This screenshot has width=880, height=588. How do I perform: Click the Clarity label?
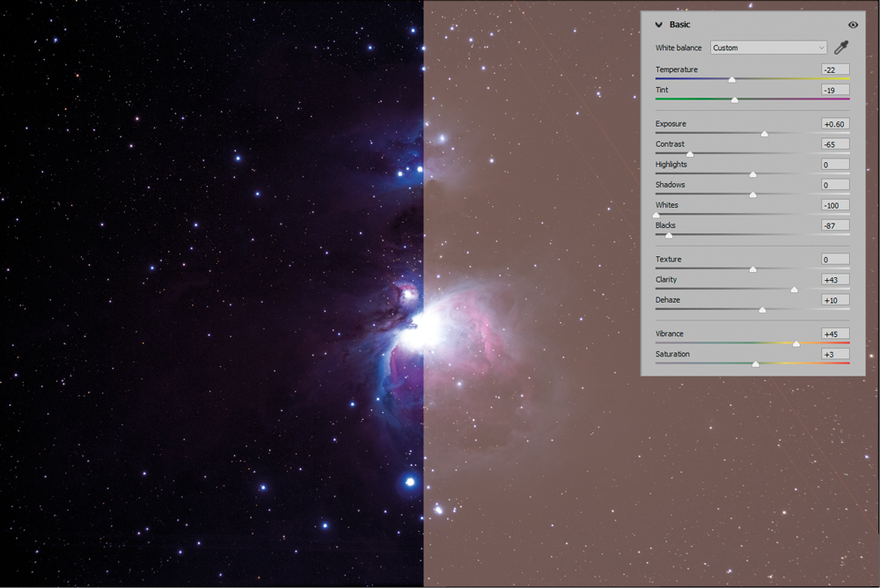point(666,279)
